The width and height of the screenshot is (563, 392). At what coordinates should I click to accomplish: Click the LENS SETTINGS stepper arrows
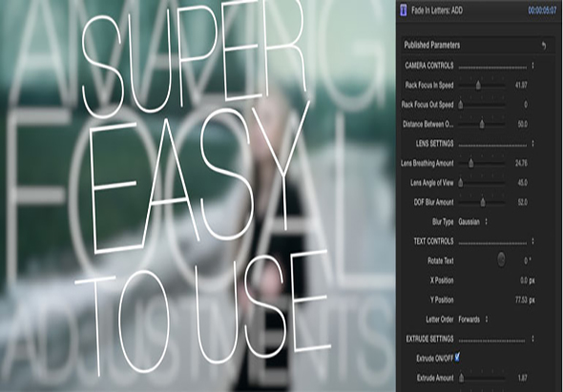[532, 144]
